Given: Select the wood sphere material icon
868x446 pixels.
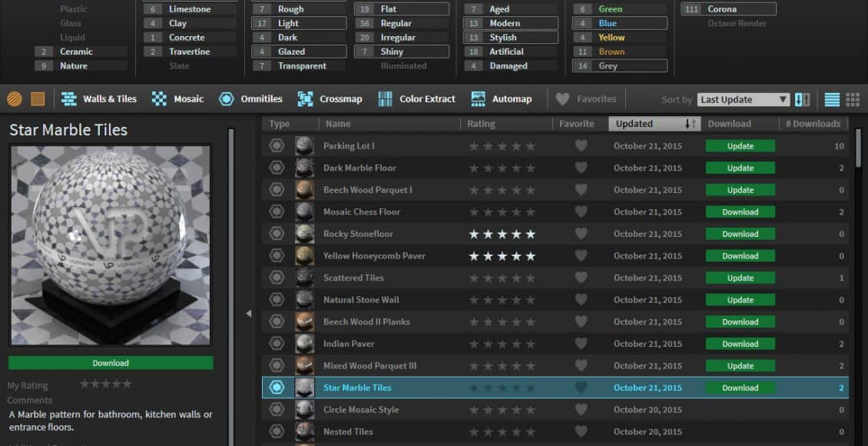Looking at the screenshot, I should 15,99.
